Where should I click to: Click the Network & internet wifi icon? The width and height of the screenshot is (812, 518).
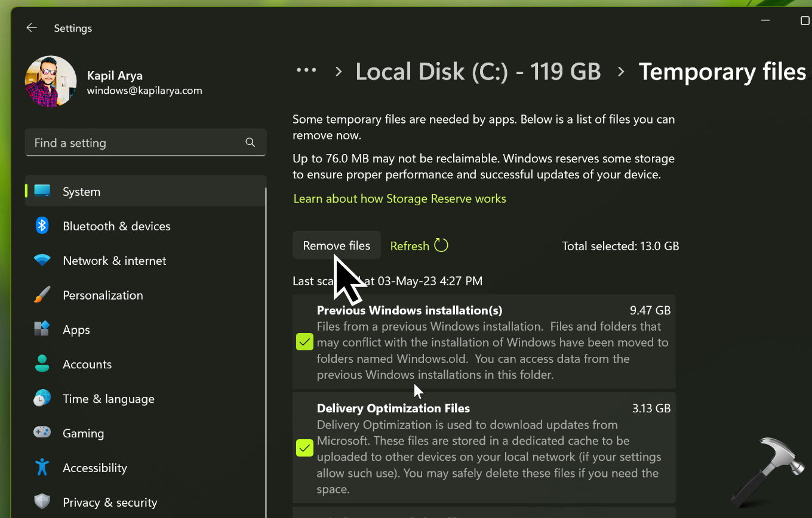tap(42, 260)
